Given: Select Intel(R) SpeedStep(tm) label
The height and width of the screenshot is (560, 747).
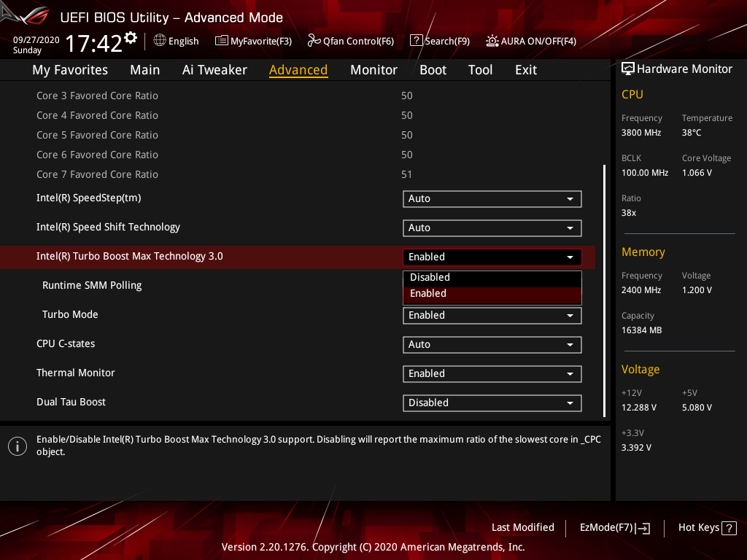Looking at the screenshot, I should tap(88, 198).
